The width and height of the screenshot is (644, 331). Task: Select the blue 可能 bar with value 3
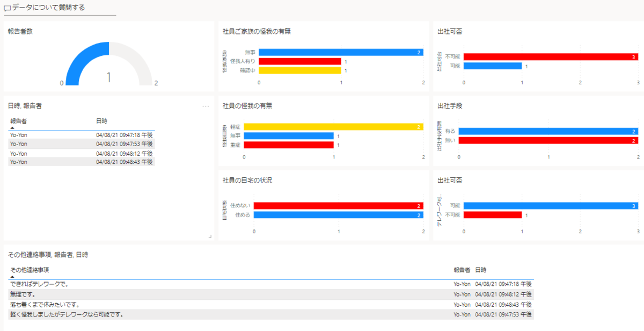[551, 205]
